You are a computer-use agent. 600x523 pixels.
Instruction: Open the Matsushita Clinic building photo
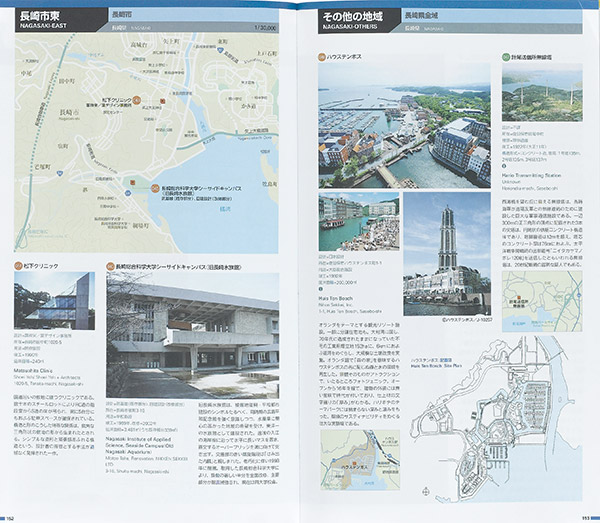coord(54,301)
